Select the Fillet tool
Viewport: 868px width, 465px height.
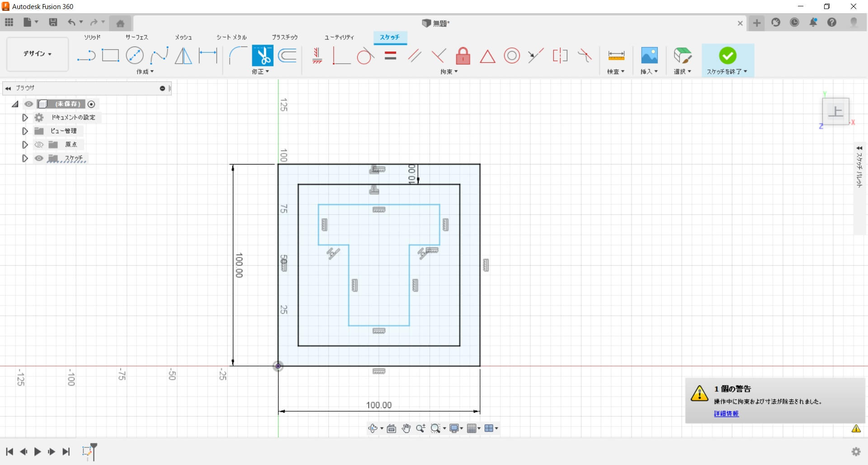click(x=237, y=56)
